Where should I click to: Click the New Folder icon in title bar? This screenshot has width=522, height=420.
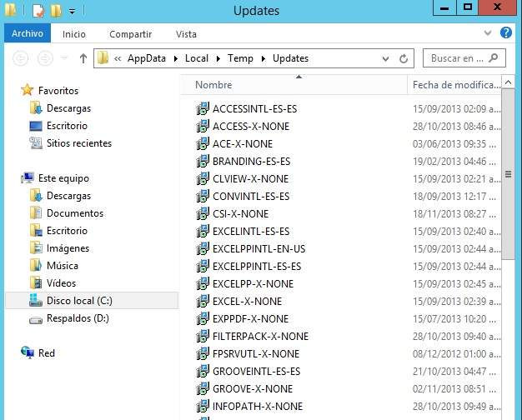56,11
